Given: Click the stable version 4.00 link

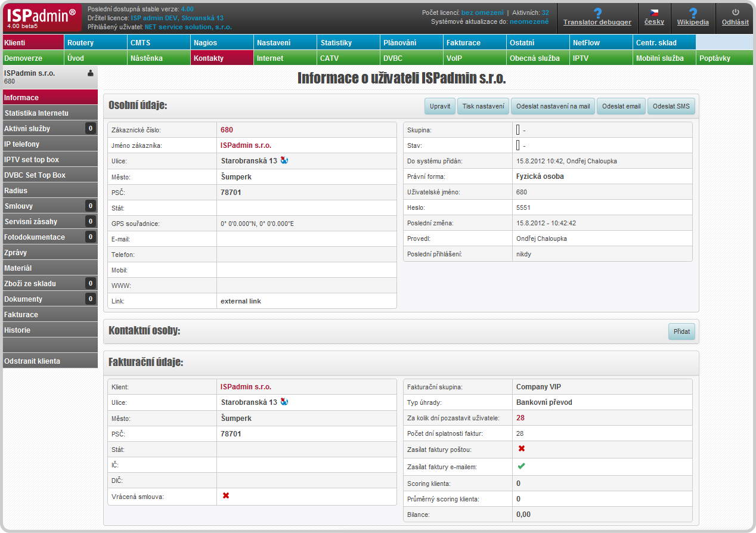Looking at the screenshot, I should coord(187,9).
